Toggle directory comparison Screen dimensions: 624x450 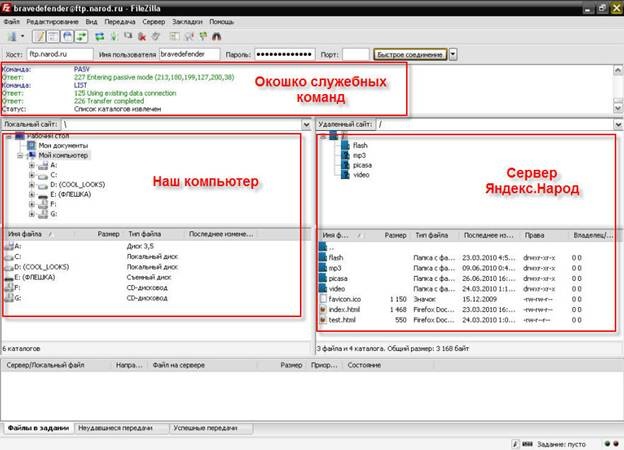(x=189, y=37)
